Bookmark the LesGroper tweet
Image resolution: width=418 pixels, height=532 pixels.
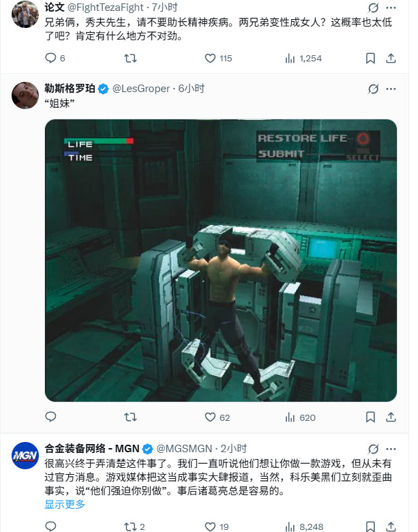coord(370,417)
